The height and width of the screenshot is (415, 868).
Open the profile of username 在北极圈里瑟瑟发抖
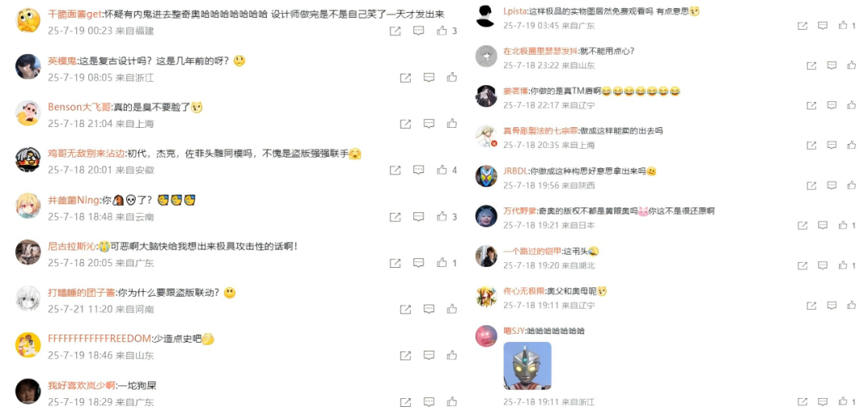(541, 51)
